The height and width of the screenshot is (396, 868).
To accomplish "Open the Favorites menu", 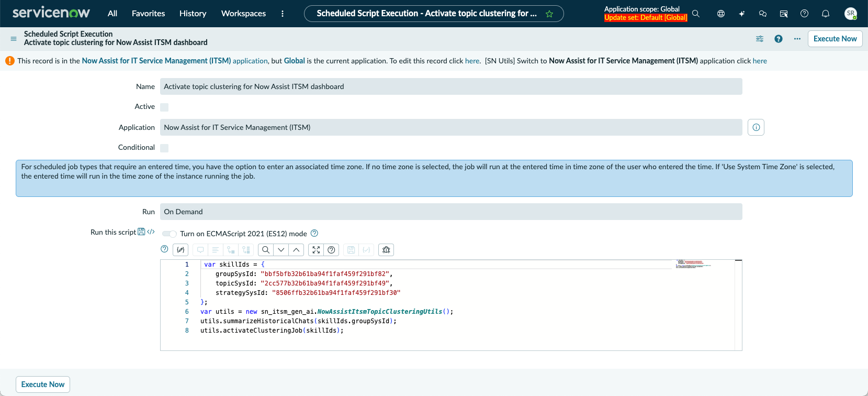I will pos(148,14).
